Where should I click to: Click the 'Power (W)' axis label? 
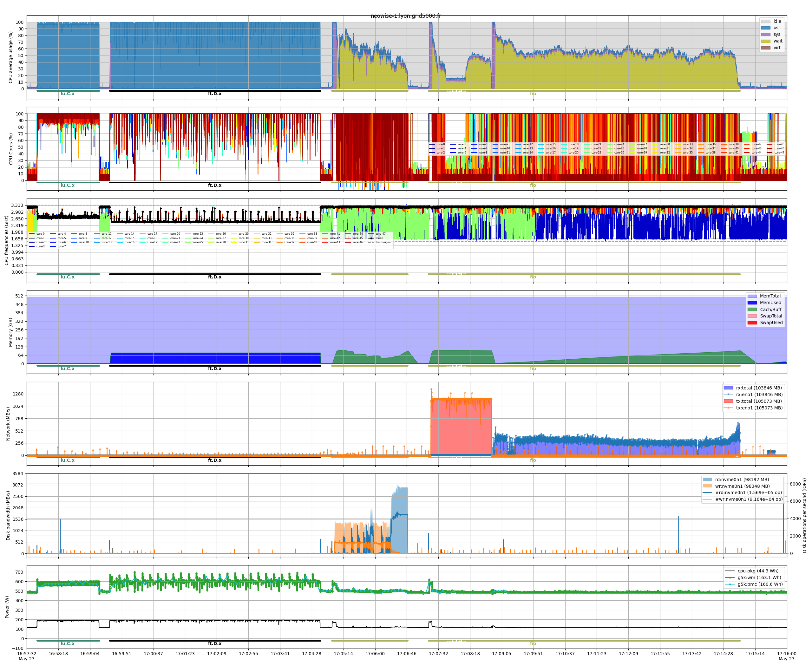point(7,607)
